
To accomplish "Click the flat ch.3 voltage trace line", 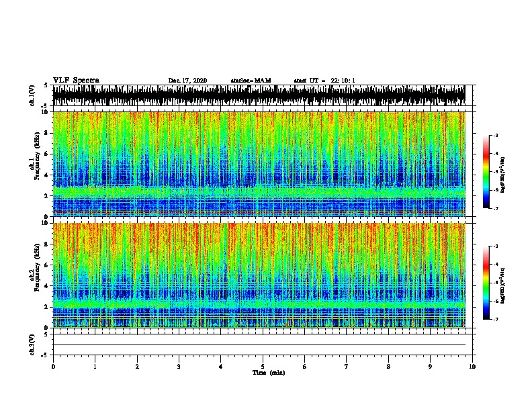I will pyautogui.click(x=259, y=345).
